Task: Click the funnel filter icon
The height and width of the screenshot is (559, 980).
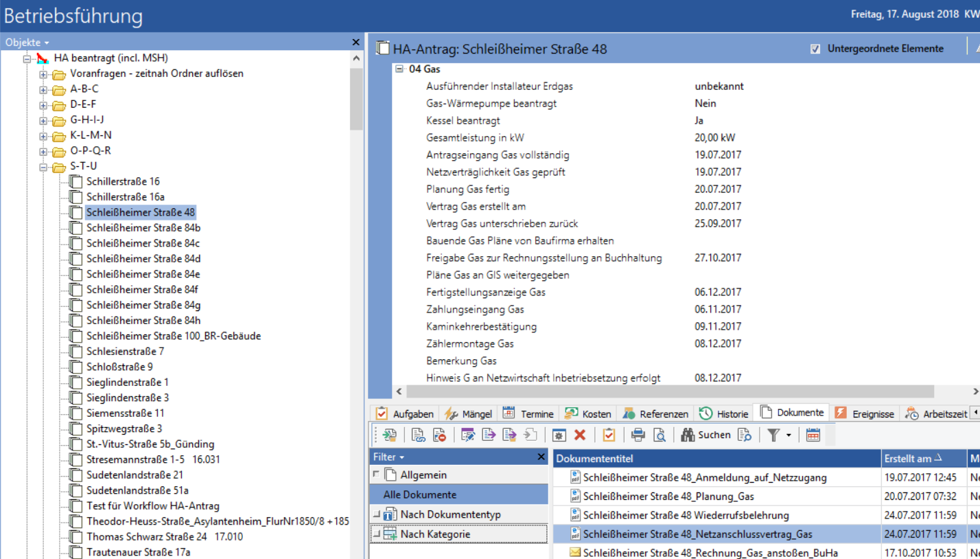Action: [773, 435]
